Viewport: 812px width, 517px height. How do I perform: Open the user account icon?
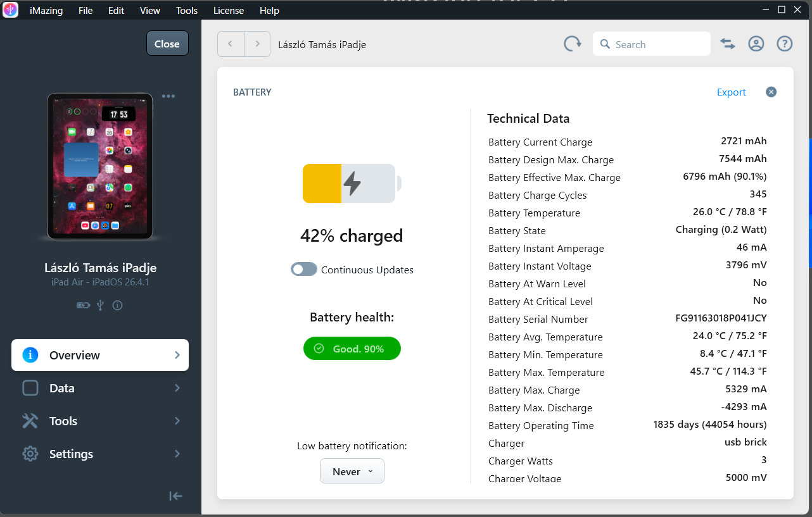[x=756, y=44]
